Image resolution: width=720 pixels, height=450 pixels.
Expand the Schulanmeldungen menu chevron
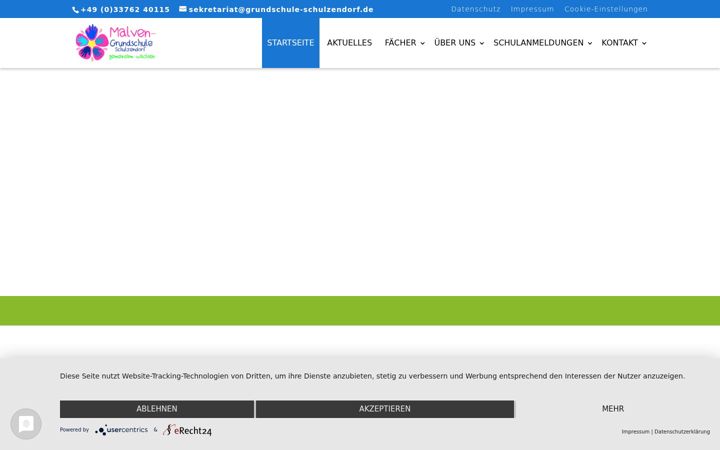[590, 43]
